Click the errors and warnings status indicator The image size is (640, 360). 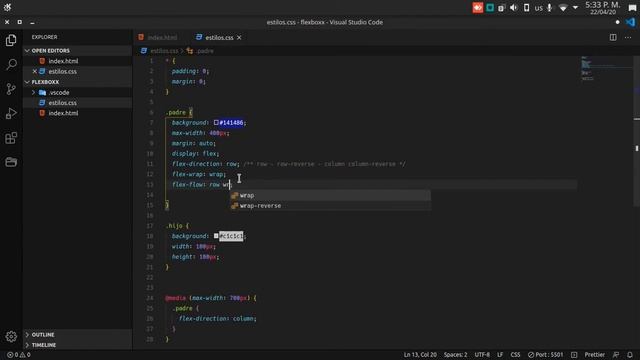(x=19, y=355)
